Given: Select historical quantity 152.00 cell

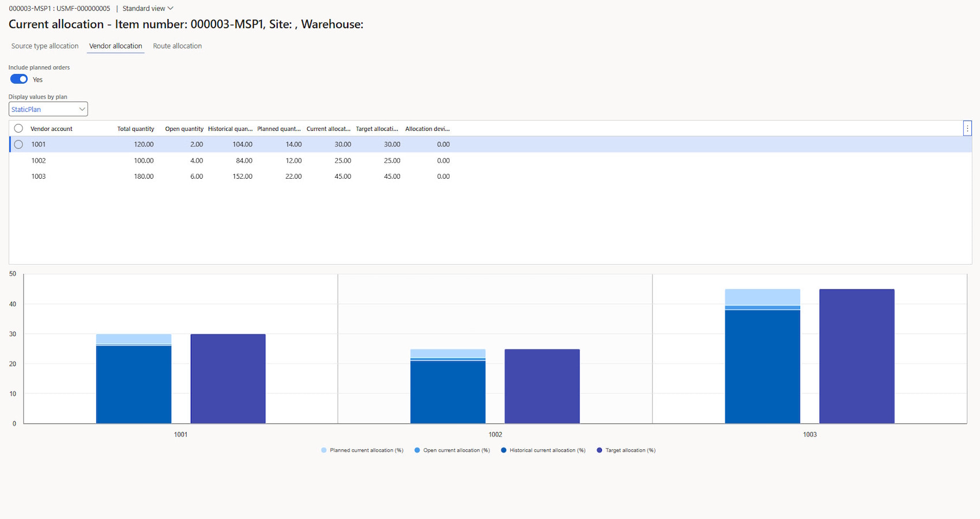Looking at the screenshot, I should pos(242,176).
